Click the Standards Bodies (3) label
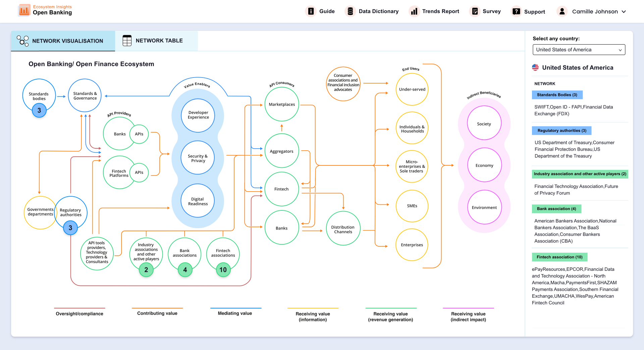Screen dimensions: 644x350 tap(557, 95)
